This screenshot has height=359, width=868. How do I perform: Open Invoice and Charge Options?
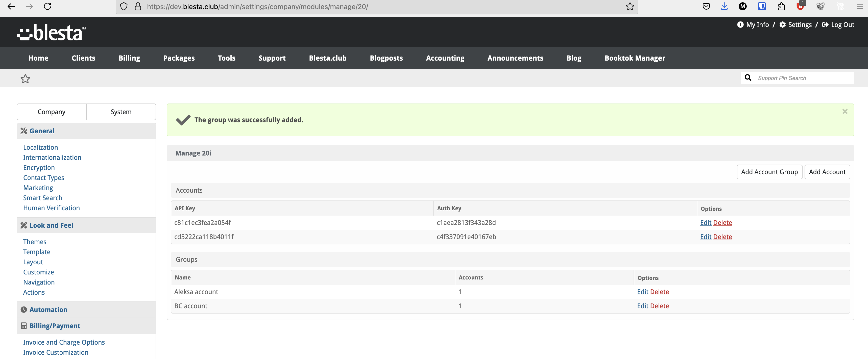point(64,342)
